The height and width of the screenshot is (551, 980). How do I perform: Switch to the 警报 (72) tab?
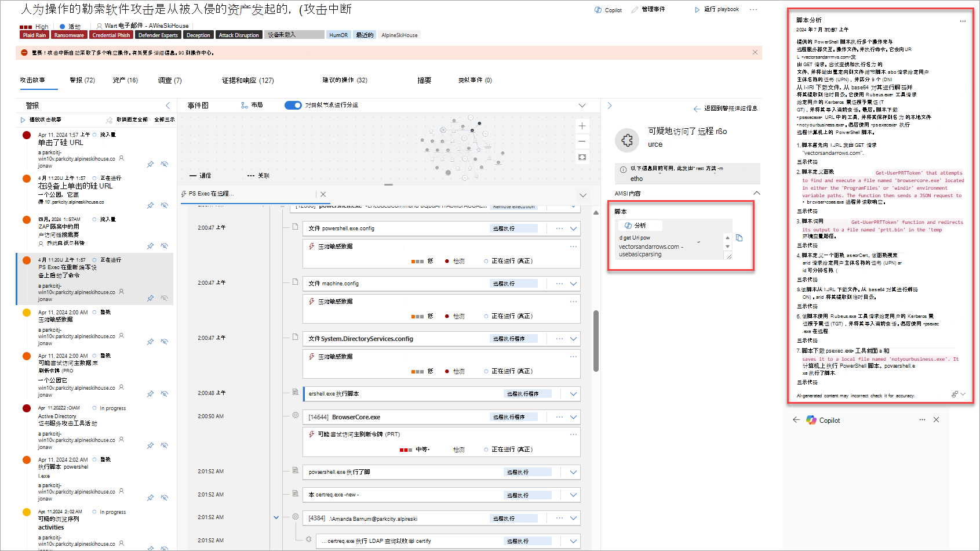tap(82, 80)
